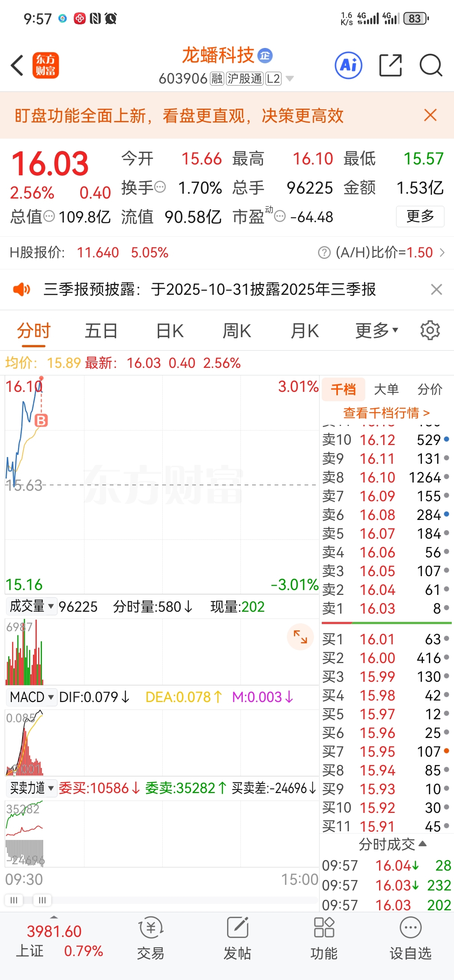Open the search magnifier icon

pyautogui.click(x=431, y=66)
